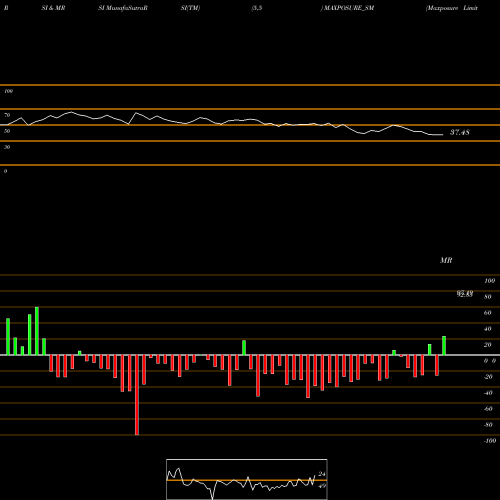Click the '(Maxposure Limit' header text
The width and height of the screenshot is (500, 500).
click(x=452, y=8)
